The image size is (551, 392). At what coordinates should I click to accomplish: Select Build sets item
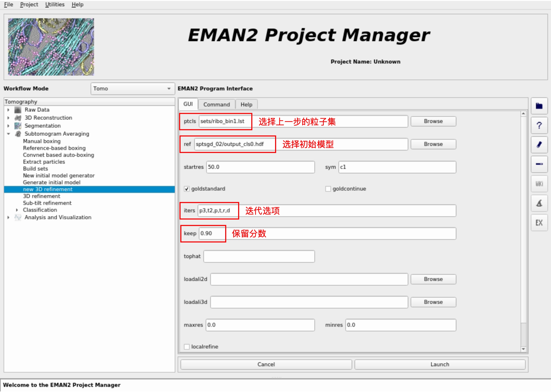[35, 169]
